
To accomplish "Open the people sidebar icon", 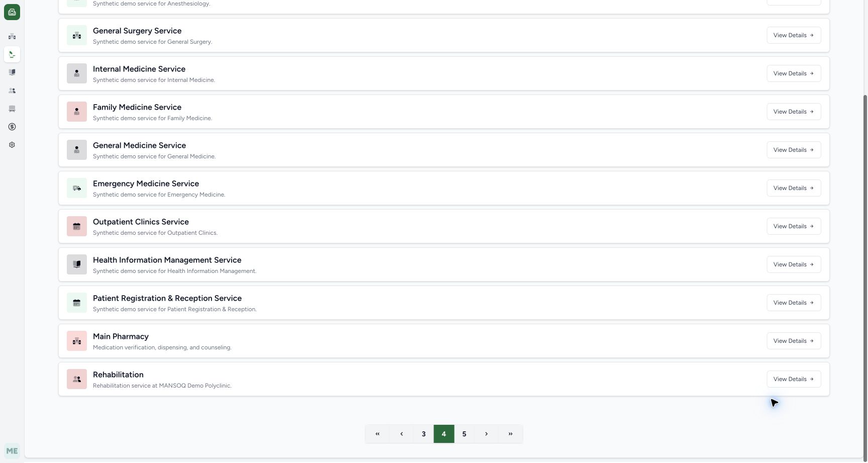I will click(x=12, y=90).
